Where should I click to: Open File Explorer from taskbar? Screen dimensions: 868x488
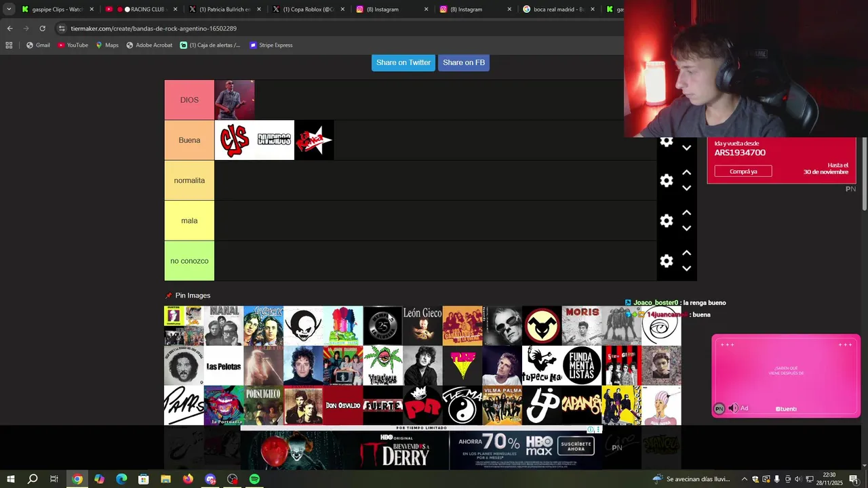click(165, 479)
